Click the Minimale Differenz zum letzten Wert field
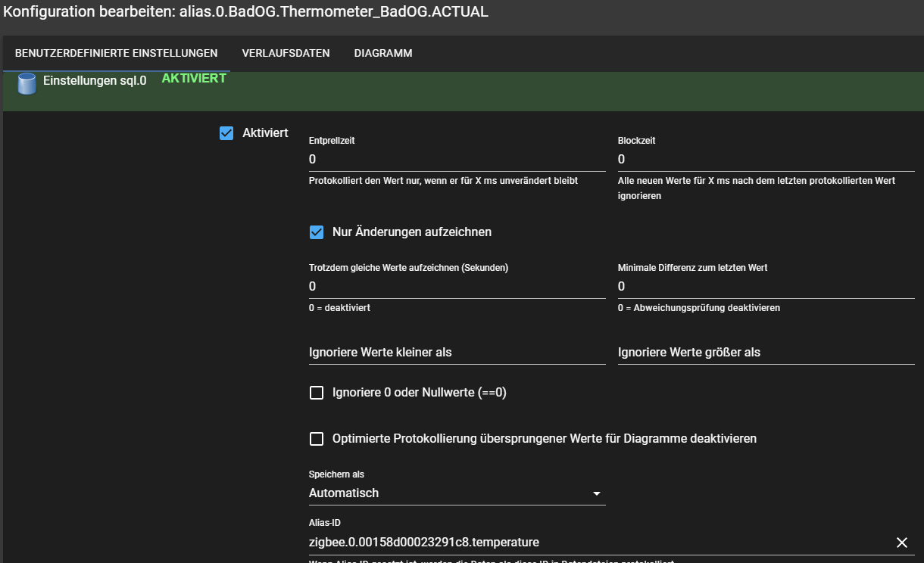The width and height of the screenshot is (924, 563). coord(765,287)
